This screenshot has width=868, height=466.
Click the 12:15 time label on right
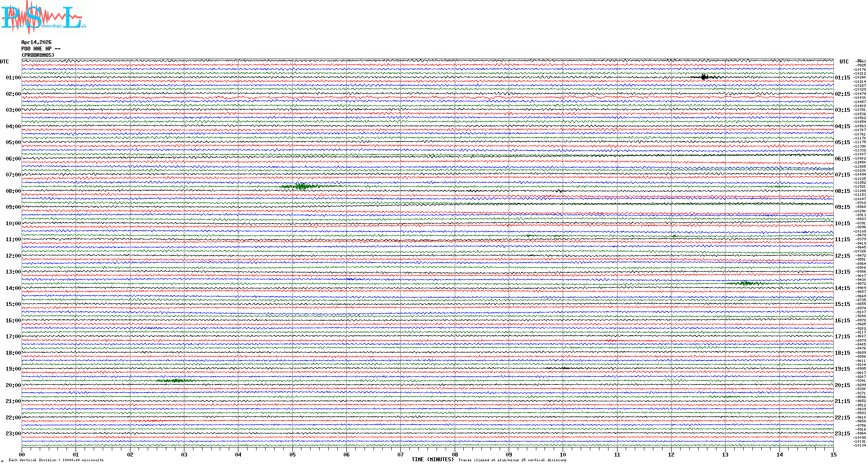click(x=842, y=256)
